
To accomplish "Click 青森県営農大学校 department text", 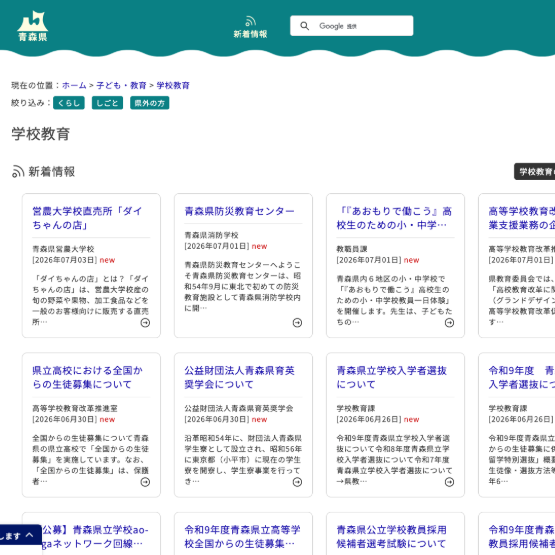I will tap(63, 249).
